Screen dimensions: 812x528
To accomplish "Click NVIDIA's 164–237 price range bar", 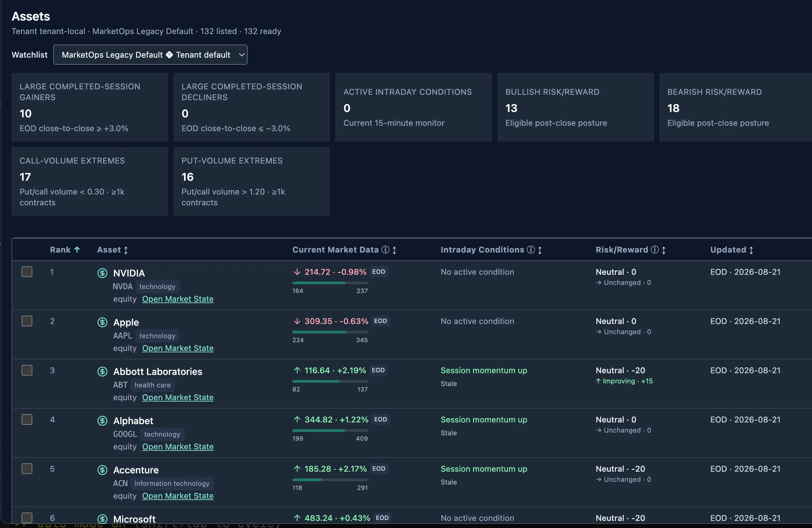I will tap(330, 283).
